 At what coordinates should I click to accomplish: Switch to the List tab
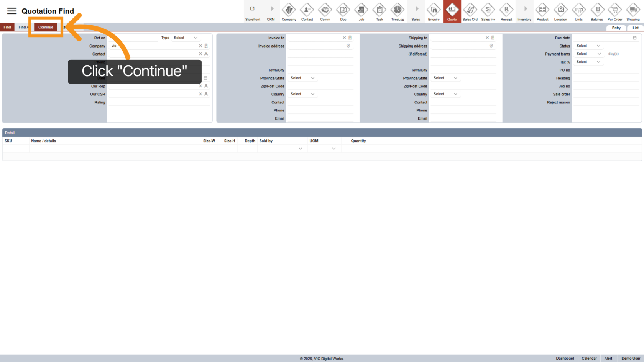(x=635, y=28)
